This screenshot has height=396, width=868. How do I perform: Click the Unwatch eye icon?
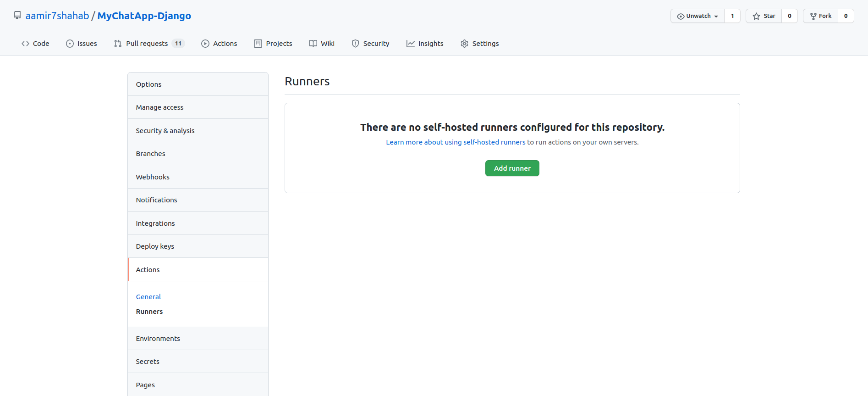click(681, 16)
